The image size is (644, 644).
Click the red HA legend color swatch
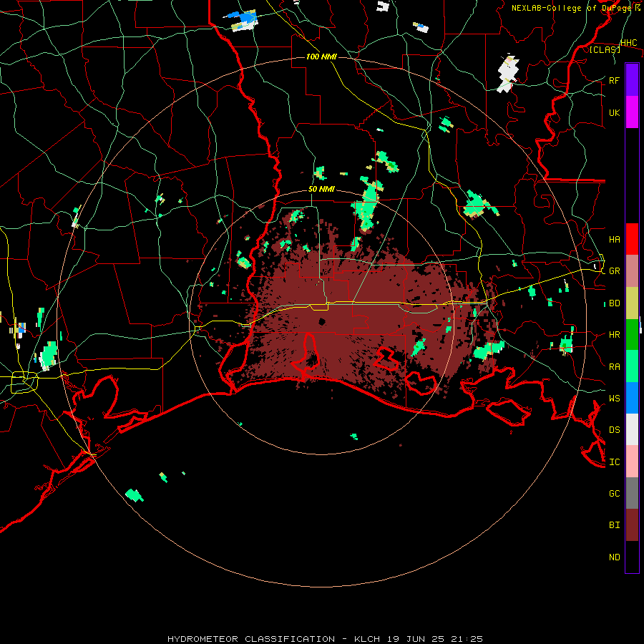coord(632,239)
